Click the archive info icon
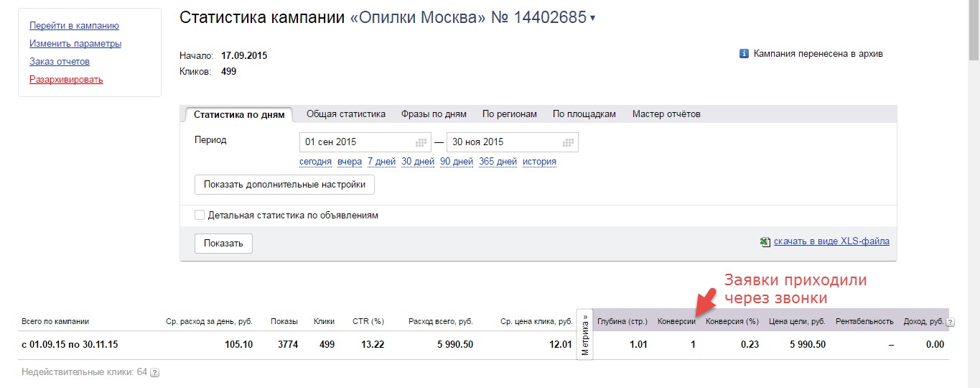The height and width of the screenshot is (388, 980). [x=745, y=54]
